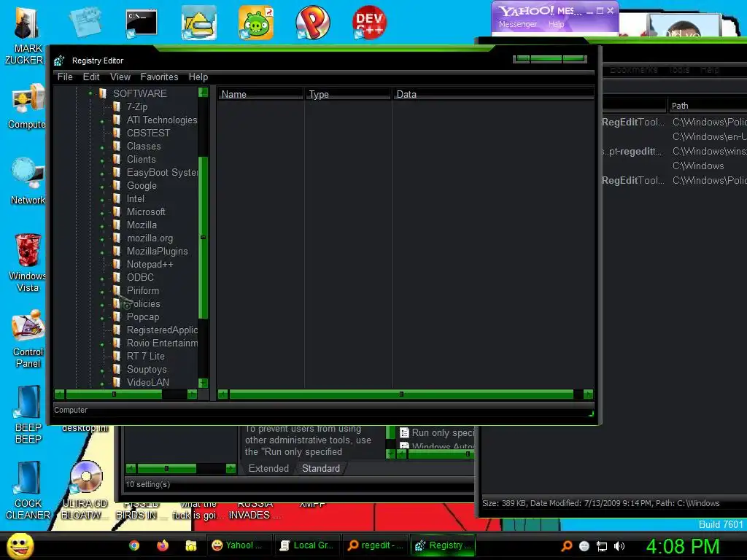Viewport: 747px width, 560px height.
Task: Expand the Mozilla key
Action: pyautogui.click(x=102, y=227)
